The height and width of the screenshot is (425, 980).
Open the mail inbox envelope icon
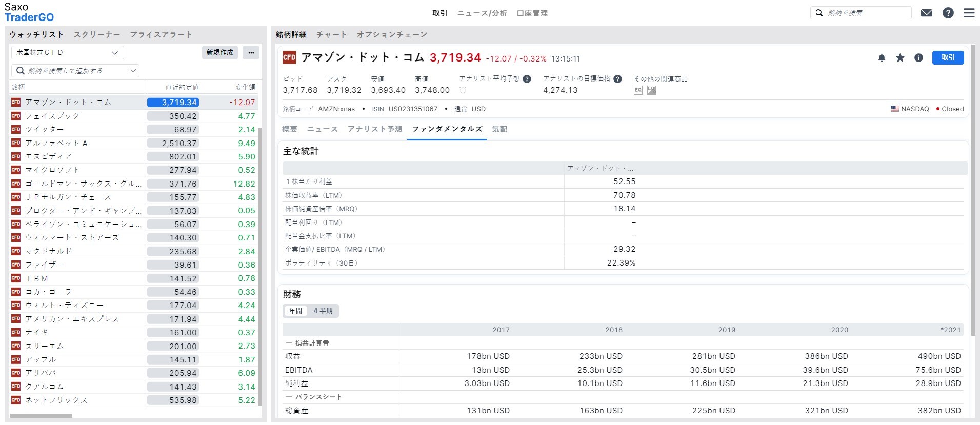[926, 13]
